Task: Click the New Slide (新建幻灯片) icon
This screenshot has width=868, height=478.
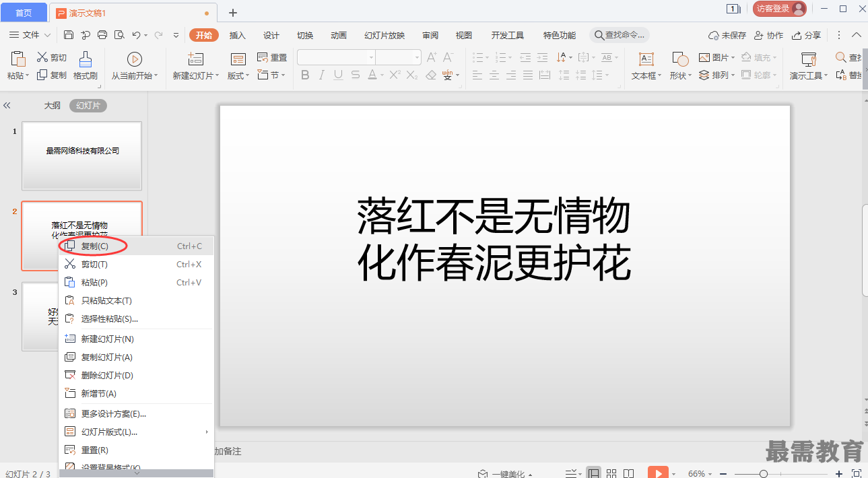Action: click(195, 59)
